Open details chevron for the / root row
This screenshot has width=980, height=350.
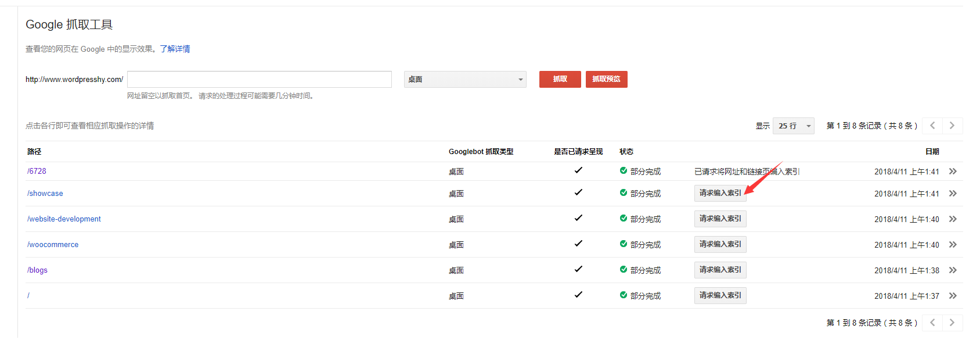[953, 296]
